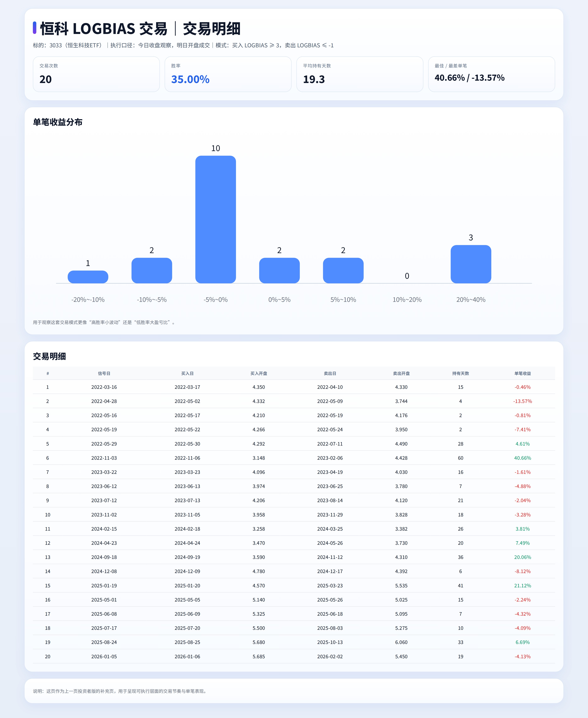
Task: Click the 平均持有天数 stat card
Action: (x=360, y=74)
